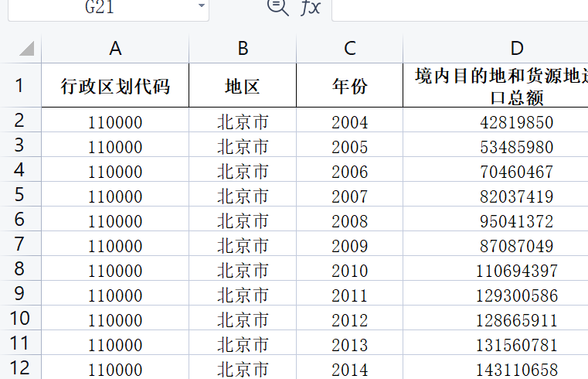Select column A header
Viewport: 588px width, 379px height.
tap(115, 49)
